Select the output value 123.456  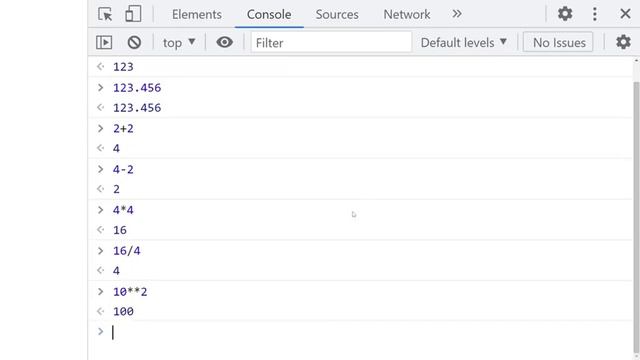(137, 108)
